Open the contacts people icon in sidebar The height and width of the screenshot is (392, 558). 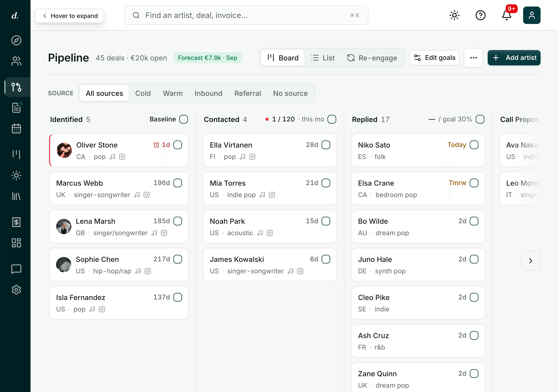coord(16,61)
